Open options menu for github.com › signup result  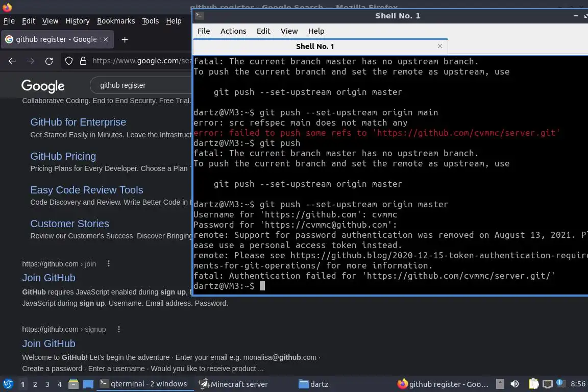tap(119, 329)
